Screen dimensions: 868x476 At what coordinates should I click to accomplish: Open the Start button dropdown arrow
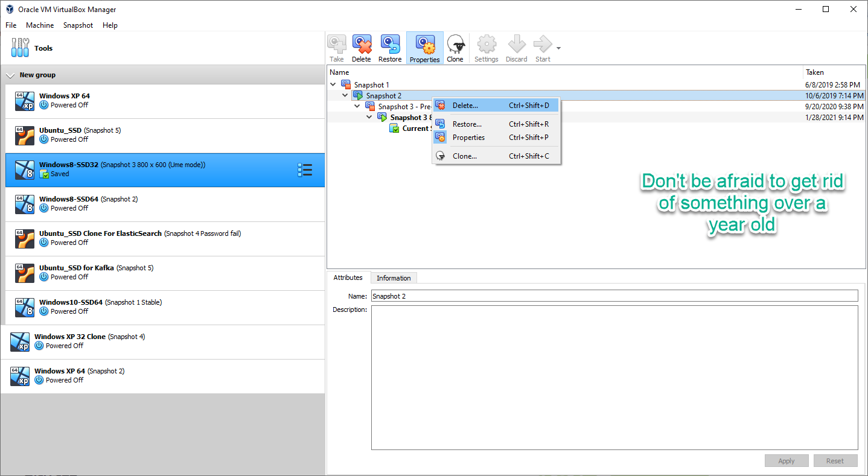point(558,48)
